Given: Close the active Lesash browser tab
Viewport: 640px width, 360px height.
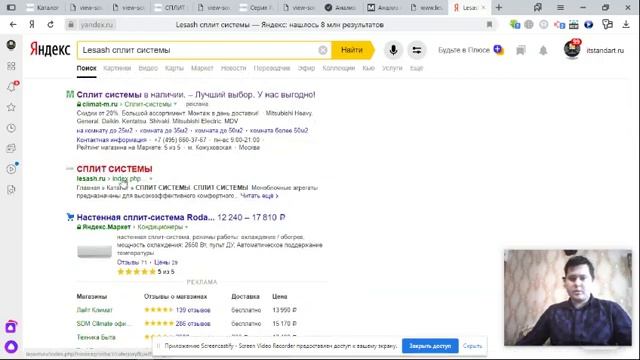Looking at the screenshot, I should tap(484, 7).
